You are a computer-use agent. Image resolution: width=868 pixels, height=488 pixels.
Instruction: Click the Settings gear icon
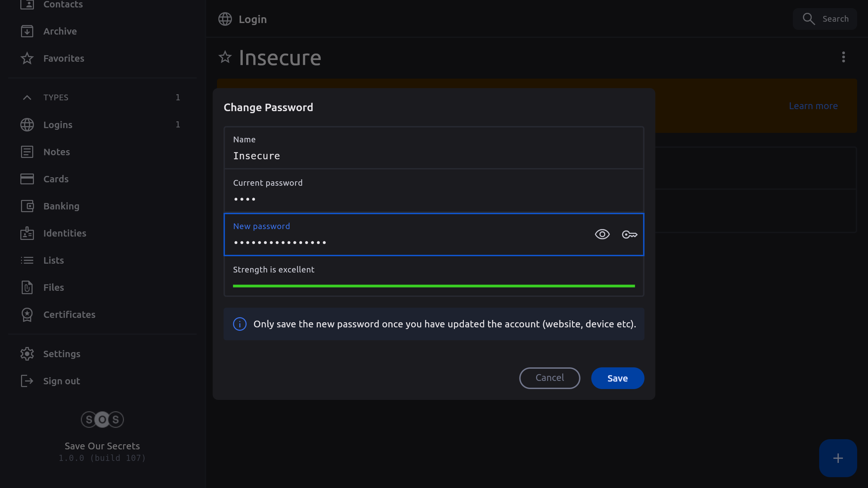pyautogui.click(x=27, y=354)
